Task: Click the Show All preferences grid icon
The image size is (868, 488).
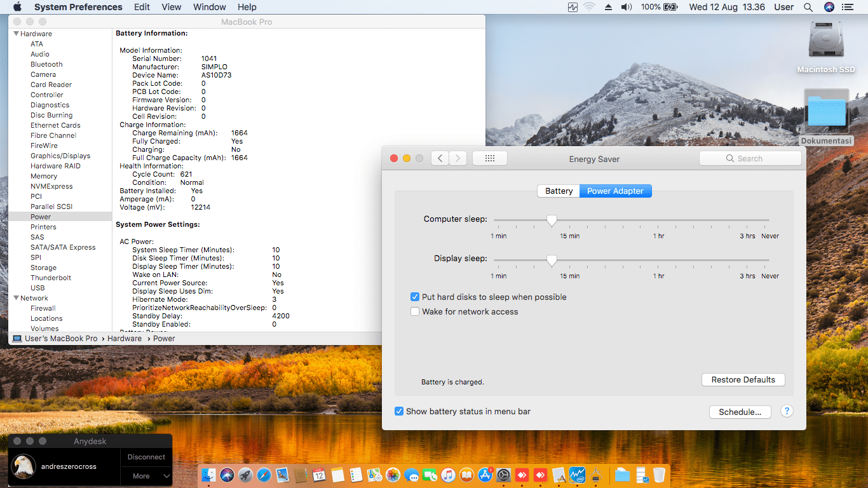Action: [489, 158]
